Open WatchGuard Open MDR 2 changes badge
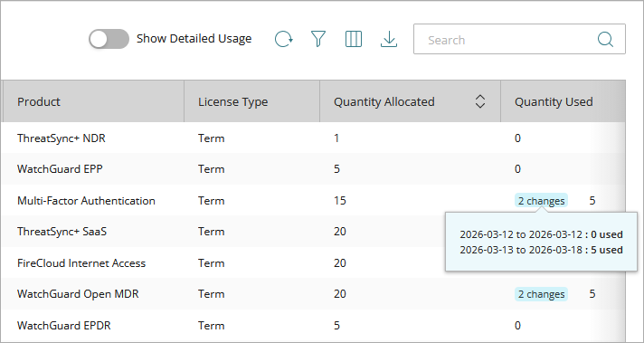The image size is (644, 343). point(541,294)
